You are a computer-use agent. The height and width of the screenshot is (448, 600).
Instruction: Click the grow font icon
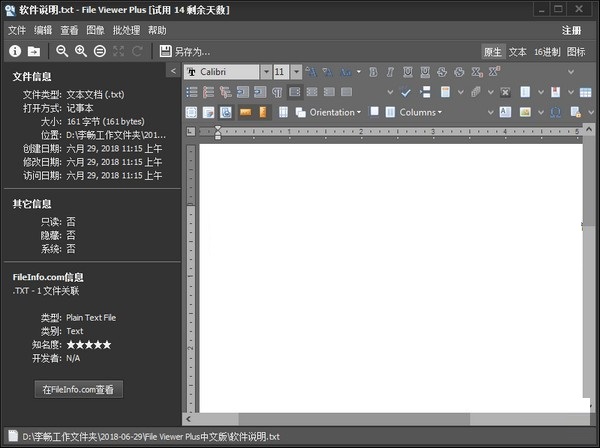[x=311, y=72]
